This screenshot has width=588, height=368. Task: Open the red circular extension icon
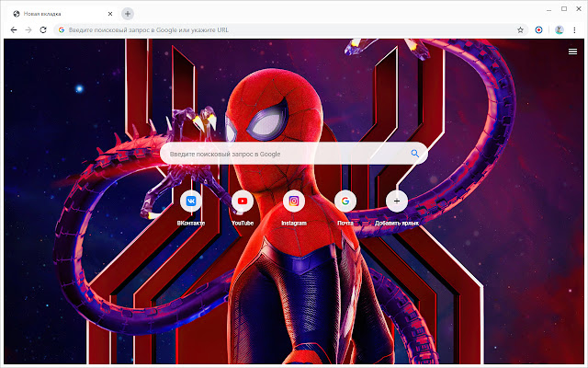tap(538, 30)
